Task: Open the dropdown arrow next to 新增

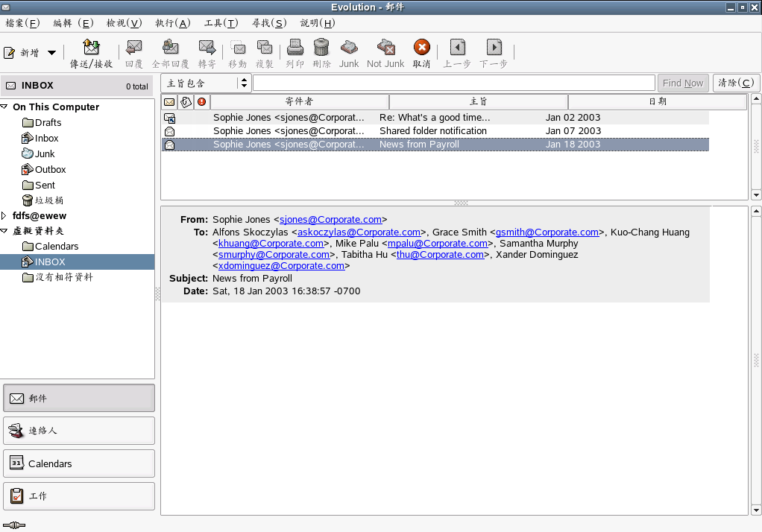Action: (x=51, y=53)
